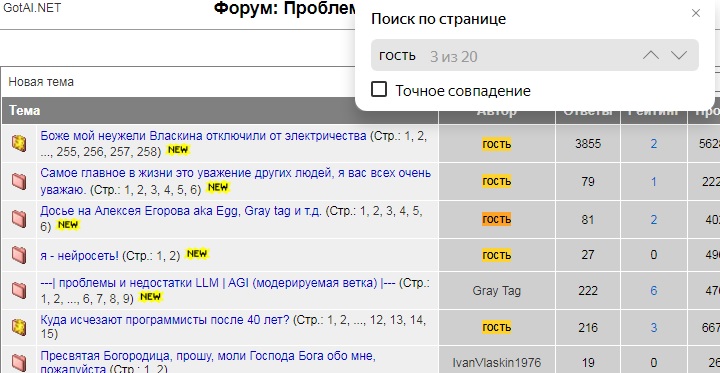
Task: Click author гость in Боже мой неужели row
Action: point(496,144)
